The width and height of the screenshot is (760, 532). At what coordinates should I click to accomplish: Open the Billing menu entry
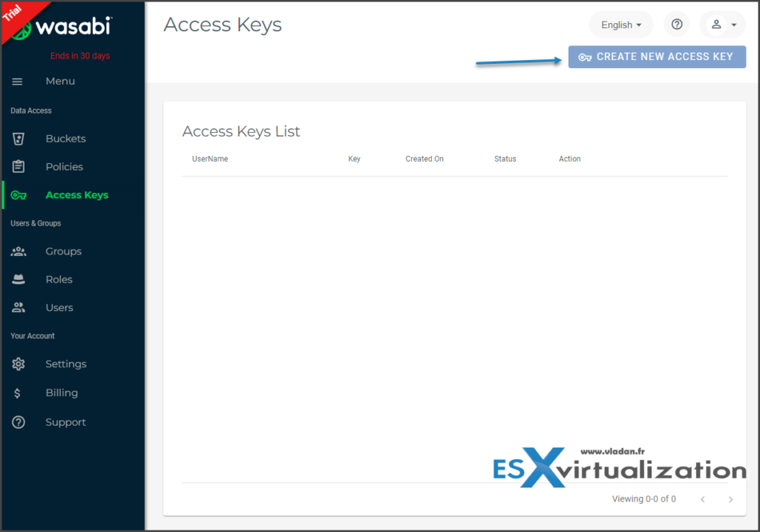pos(61,393)
